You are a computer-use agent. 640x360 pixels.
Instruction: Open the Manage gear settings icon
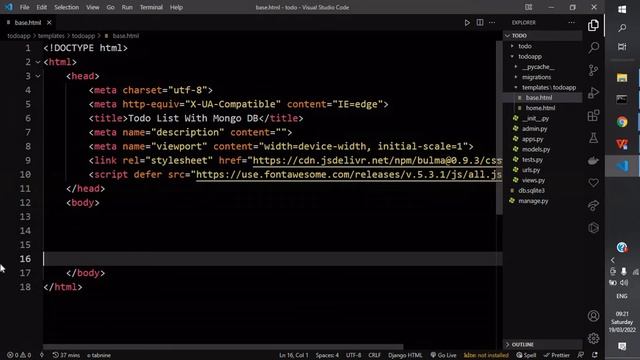(593, 338)
